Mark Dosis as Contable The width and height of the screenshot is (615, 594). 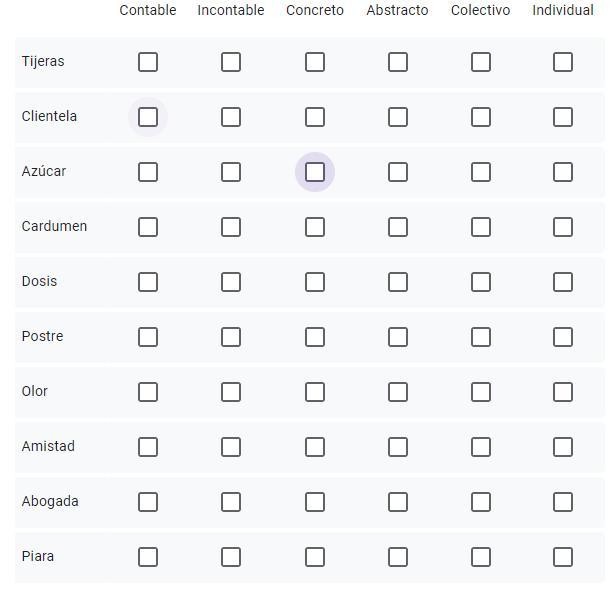click(148, 282)
